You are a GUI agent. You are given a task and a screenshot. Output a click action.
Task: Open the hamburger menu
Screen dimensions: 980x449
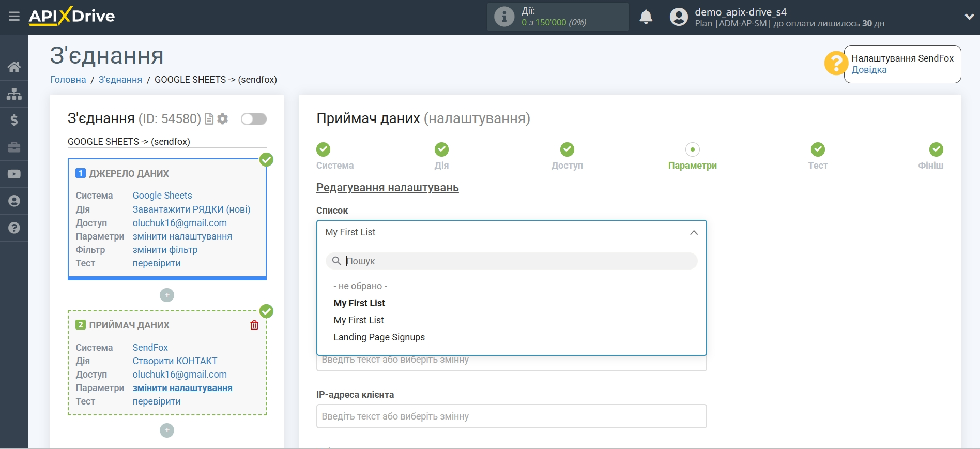[x=14, y=17]
